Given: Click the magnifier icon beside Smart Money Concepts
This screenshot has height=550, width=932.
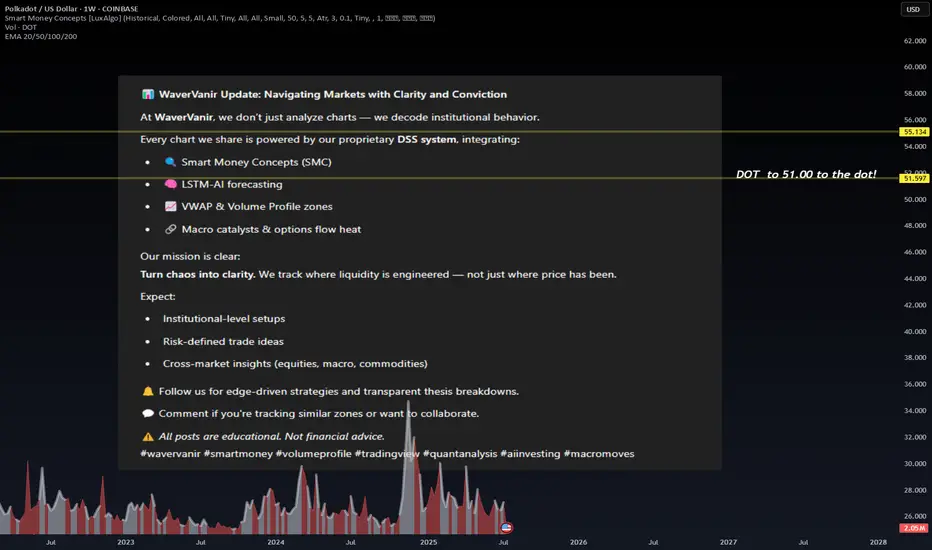Looking at the screenshot, I should click(170, 162).
